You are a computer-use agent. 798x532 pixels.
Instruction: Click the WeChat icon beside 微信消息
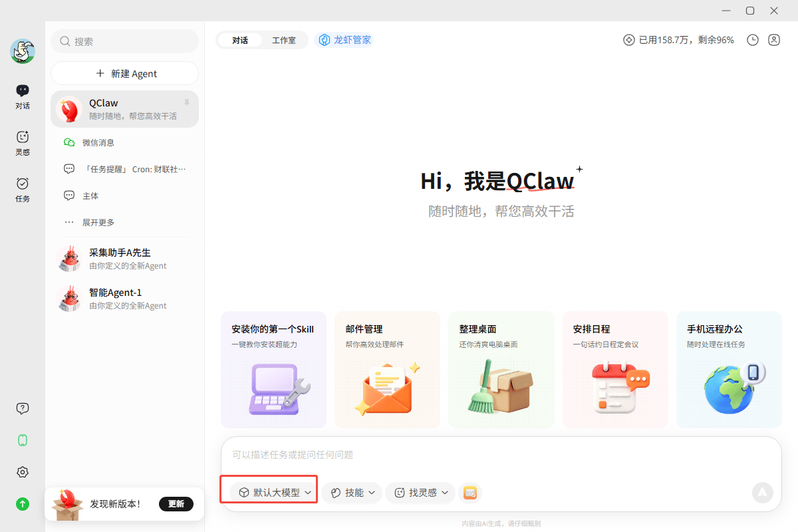coord(69,142)
